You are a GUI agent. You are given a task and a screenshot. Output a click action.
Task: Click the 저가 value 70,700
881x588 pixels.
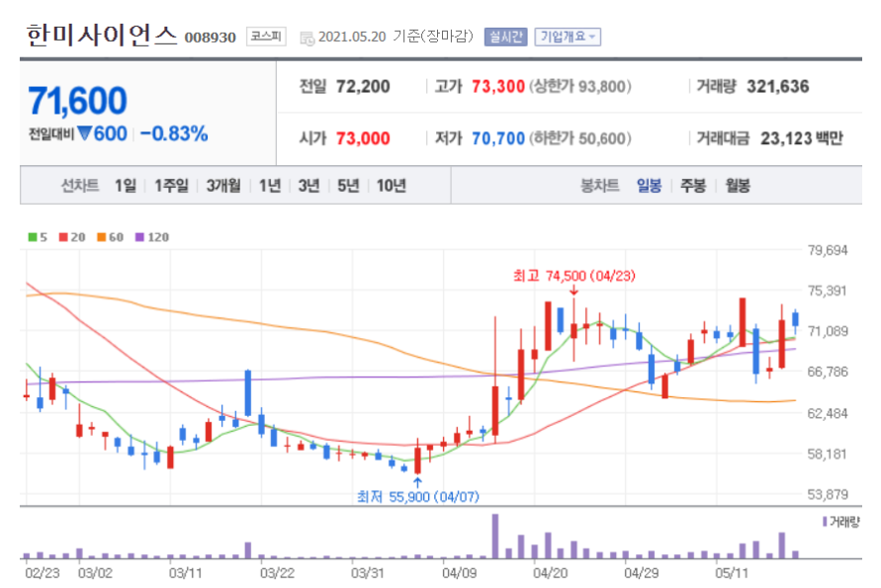(x=497, y=138)
